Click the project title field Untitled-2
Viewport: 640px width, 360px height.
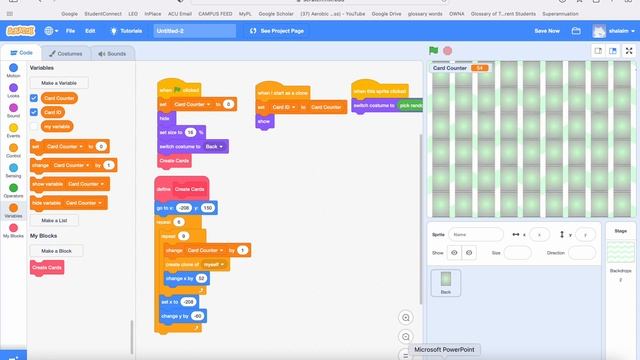[194, 31]
